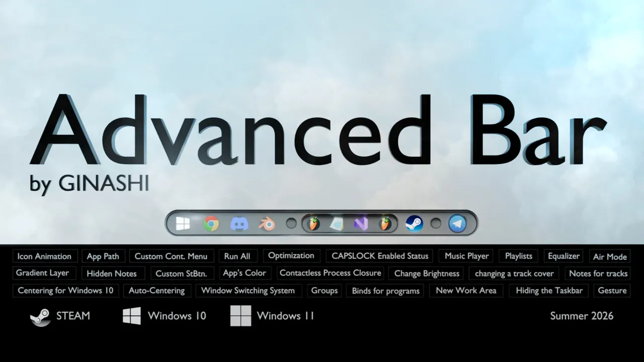Screen dimensions: 644x362
Task: Select the Air Mode tag
Action: [610, 256]
